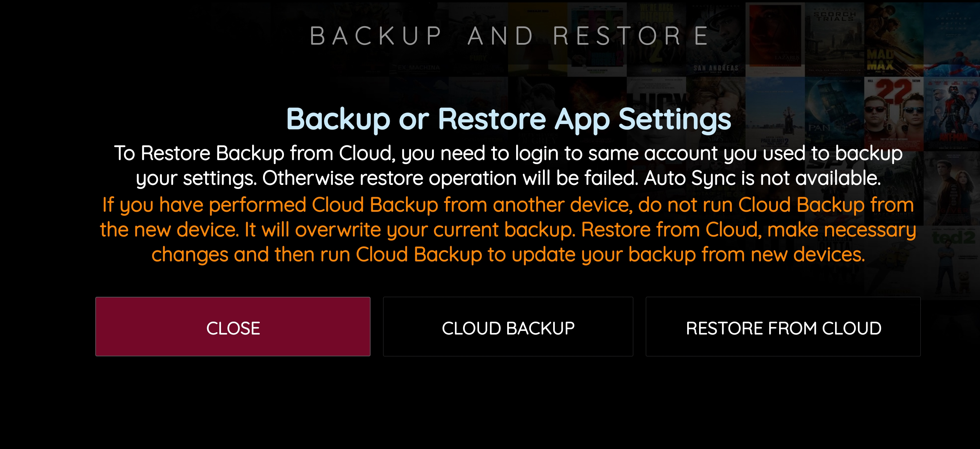The image size is (980, 449).
Task: Click the Backup or Restore App Settings heading
Action: pyautogui.click(x=508, y=119)
